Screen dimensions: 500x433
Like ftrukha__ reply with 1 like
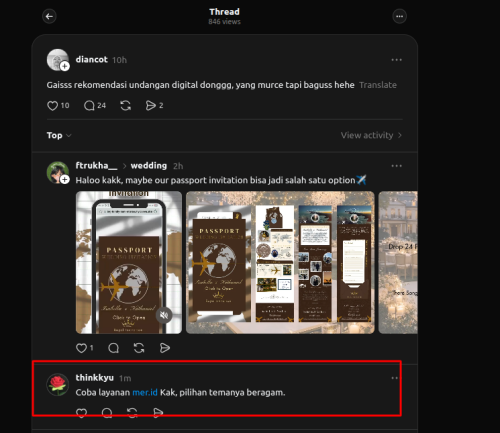tap(85, 348)
